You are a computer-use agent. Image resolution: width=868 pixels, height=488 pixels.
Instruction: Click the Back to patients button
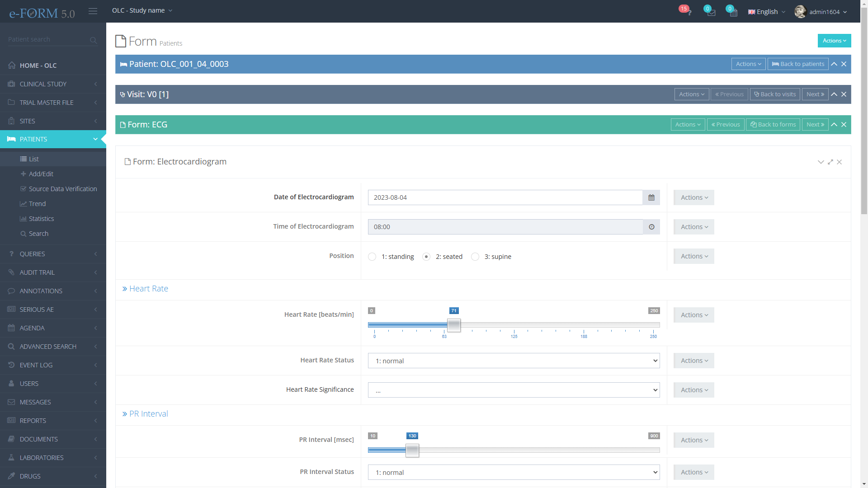[798, 64]
